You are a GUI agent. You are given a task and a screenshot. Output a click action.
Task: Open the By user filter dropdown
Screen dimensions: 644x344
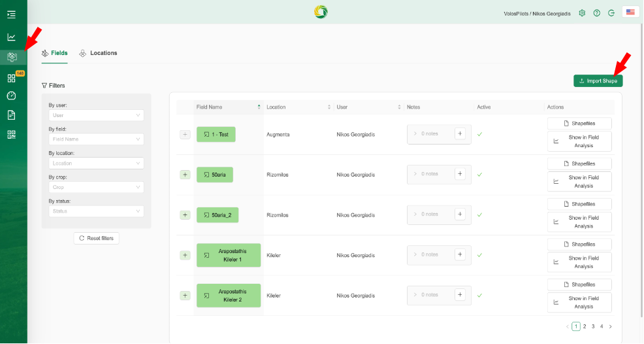pos(96,116)
